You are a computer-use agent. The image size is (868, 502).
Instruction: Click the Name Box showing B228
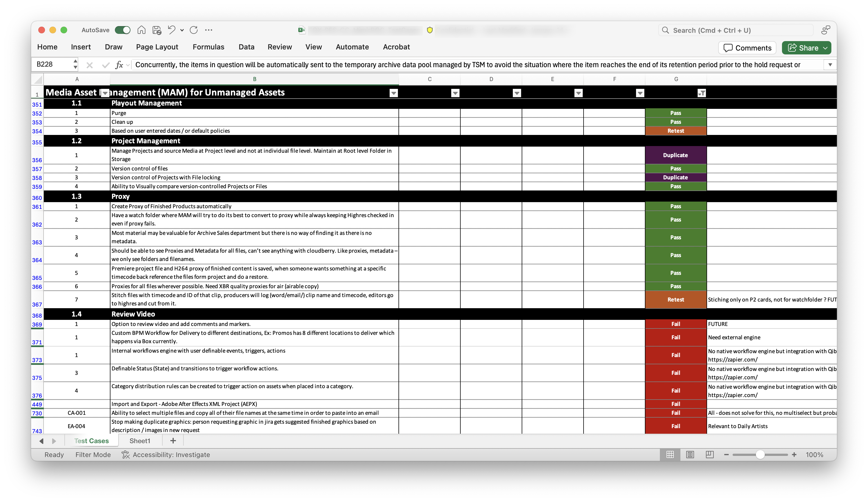pos(52,64)
